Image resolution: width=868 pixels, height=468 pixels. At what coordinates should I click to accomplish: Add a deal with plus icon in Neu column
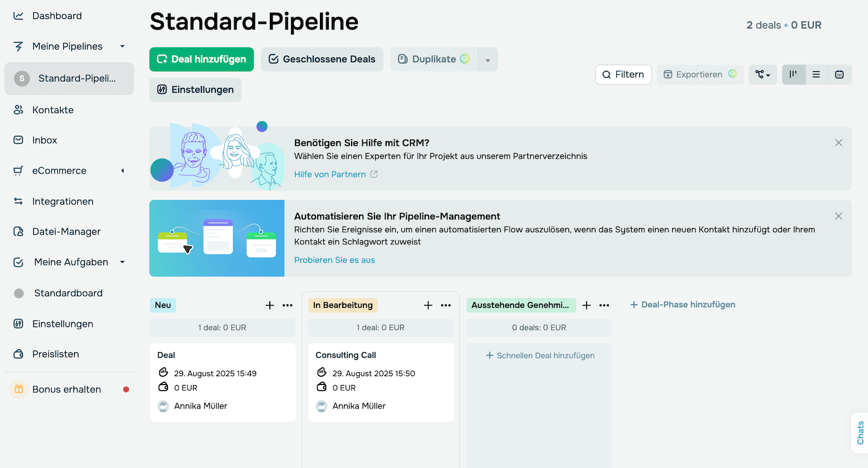point(270,306)
